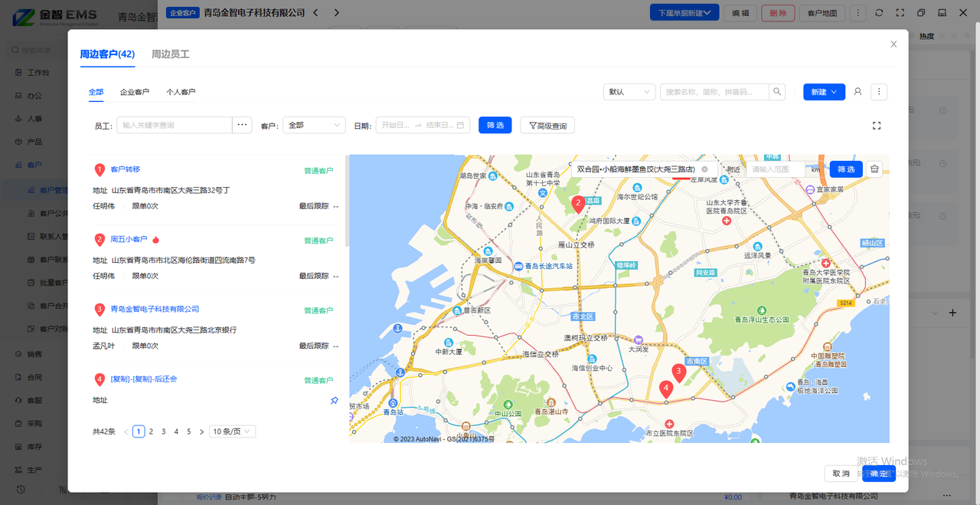The height and width of the screenshot is (505, 980).
Task: Click the 开始日期 start date input
Action: (x=396, y=125)
